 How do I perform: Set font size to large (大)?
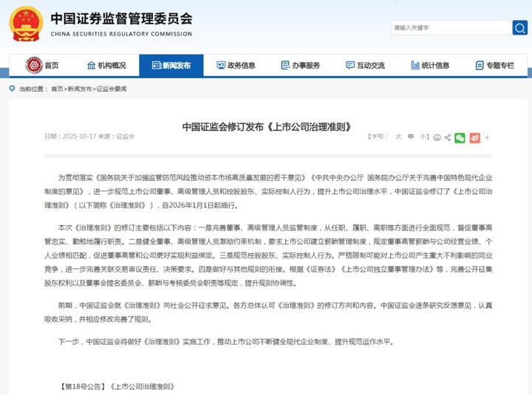tap(398, 137)
